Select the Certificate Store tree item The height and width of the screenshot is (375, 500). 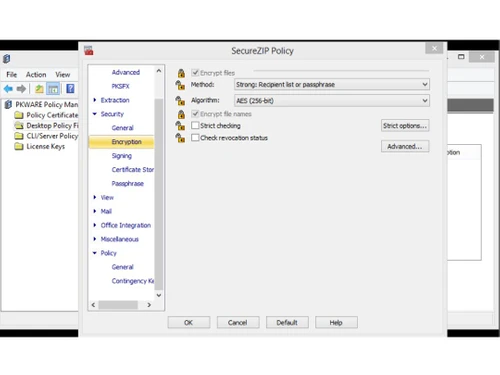[x=133, y=170]
